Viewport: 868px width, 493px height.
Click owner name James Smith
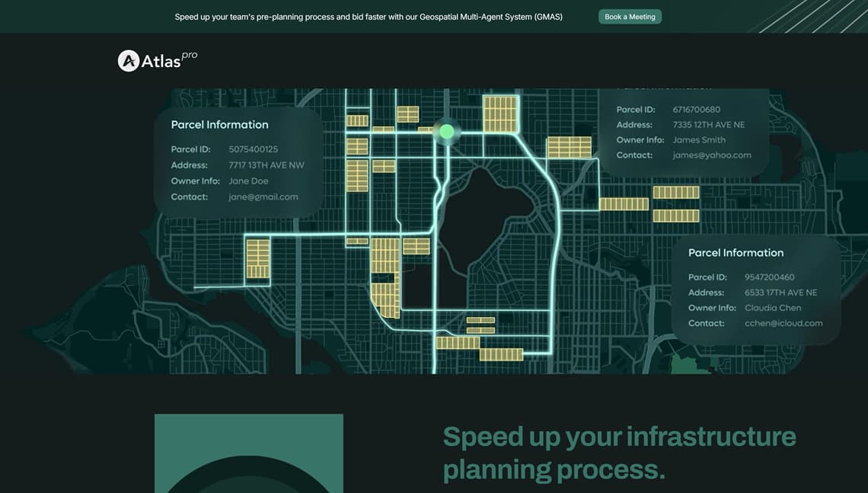click(x=699, y=140)
